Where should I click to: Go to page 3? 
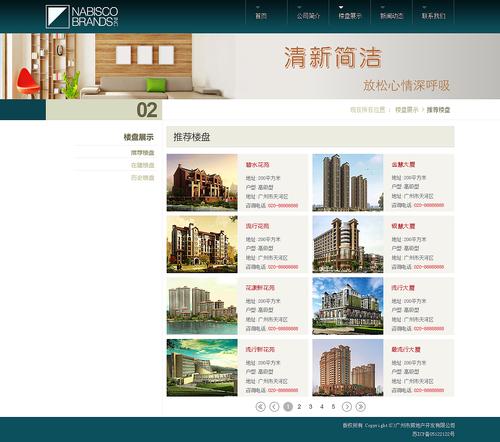[310, 407]
